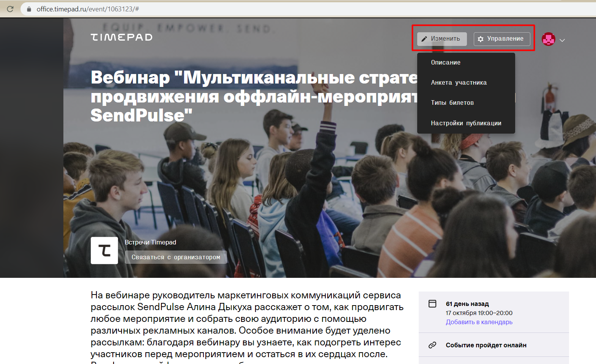Click the '61 день назад' text
Image resolution: width=596 pixels, height=364 pixels.
point(467,304)
